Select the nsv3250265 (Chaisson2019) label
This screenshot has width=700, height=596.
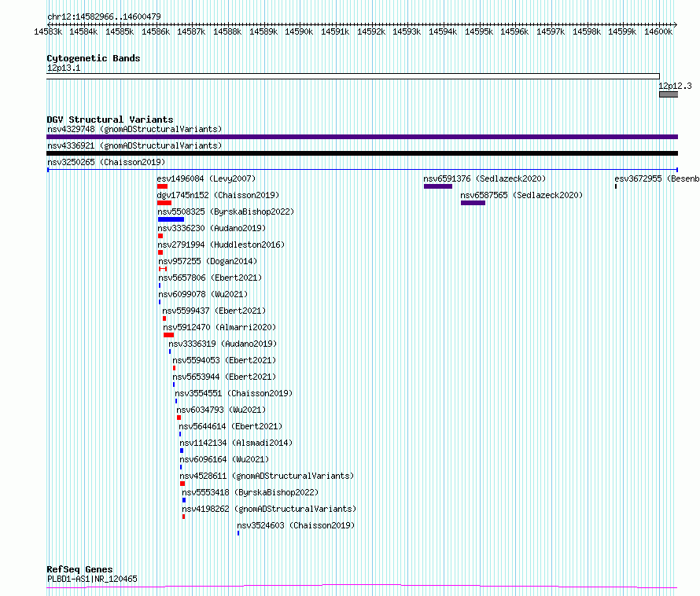coord(106,162)
